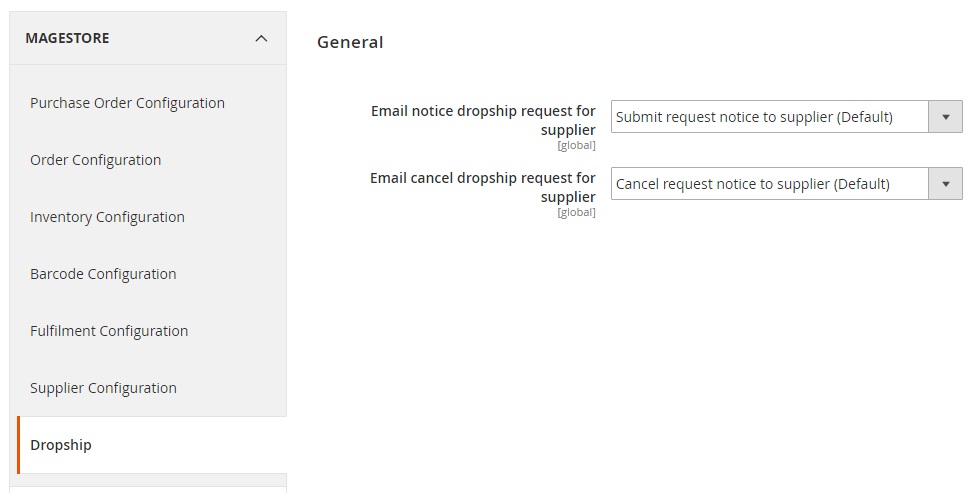Switch to Fulfilment Configuration
Screen dimensions: 975x493
109,331
